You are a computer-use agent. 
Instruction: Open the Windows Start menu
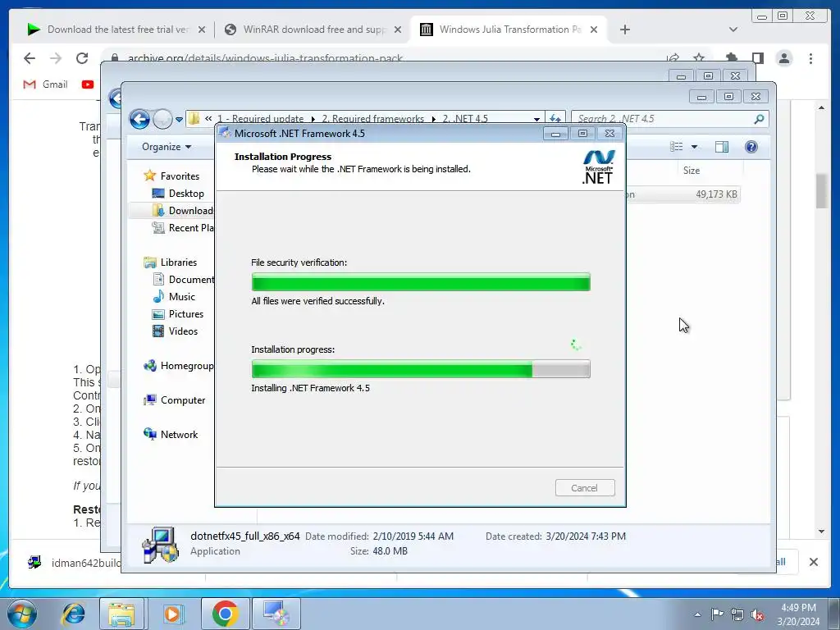point(22,614)
